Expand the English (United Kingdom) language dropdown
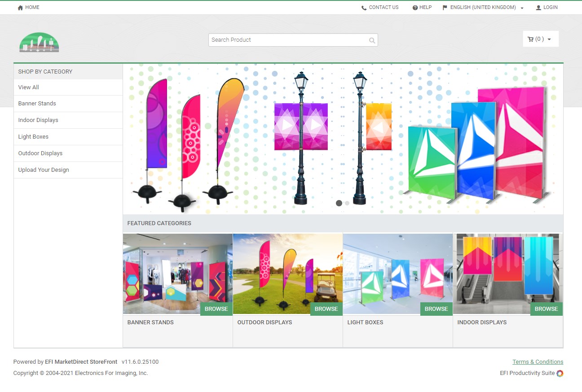Viewport: 582px width, 392px height. tap(522, 8)
